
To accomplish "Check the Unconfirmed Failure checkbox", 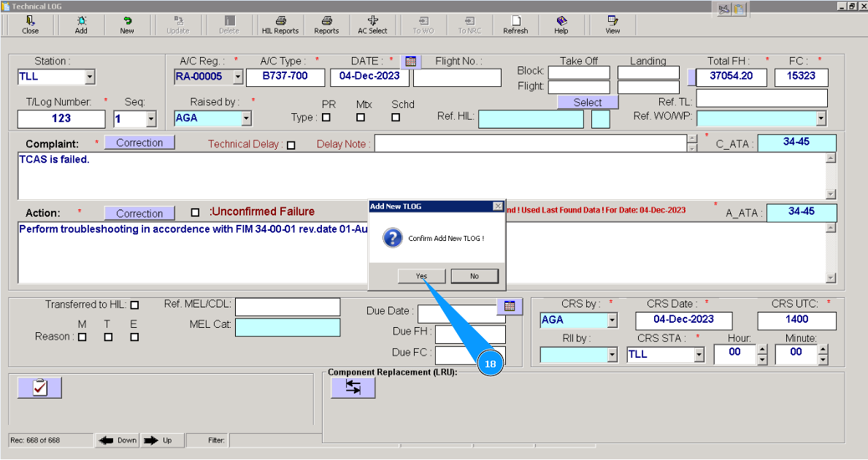I will pos(195,212).
